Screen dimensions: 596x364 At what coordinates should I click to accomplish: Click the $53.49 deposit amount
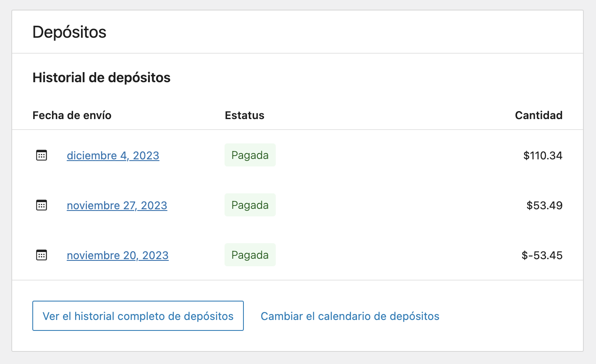(x=544, y=205)
